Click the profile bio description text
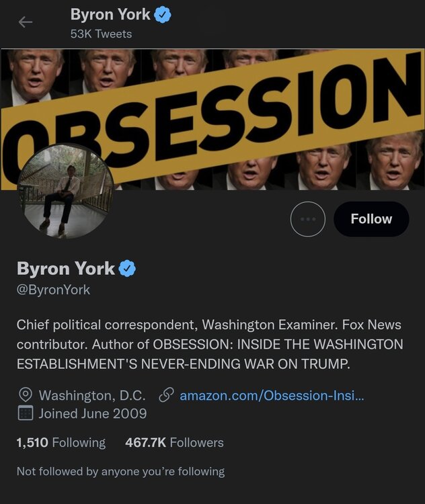 coord(210,344)
